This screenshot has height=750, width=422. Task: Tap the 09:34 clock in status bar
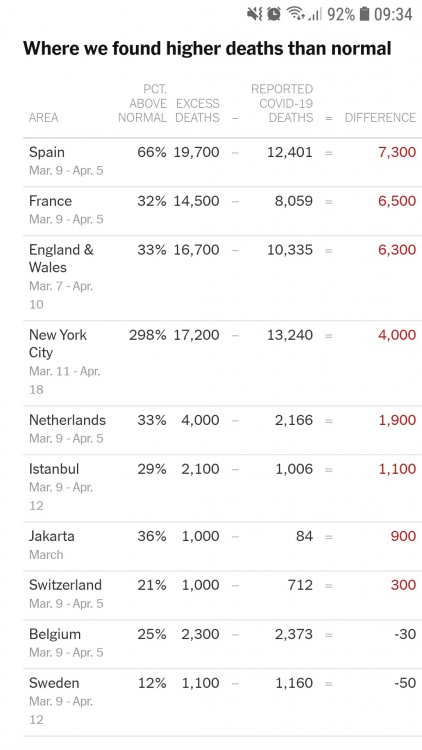pyautogui.click(x=393, y=14)
